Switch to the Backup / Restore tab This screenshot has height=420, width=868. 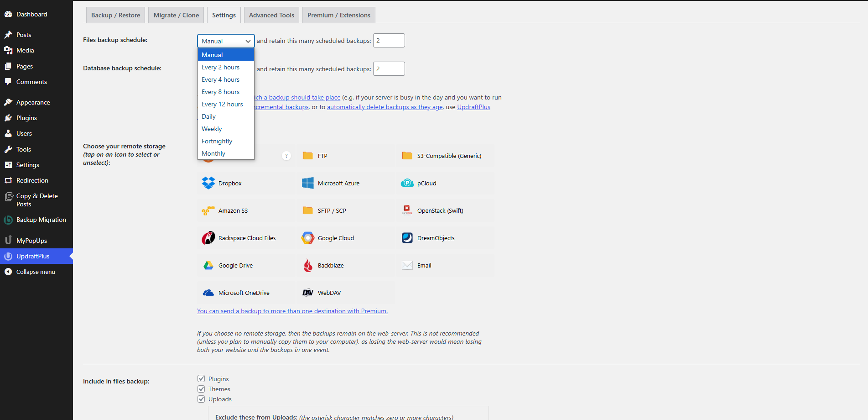[x=116, y=15]
